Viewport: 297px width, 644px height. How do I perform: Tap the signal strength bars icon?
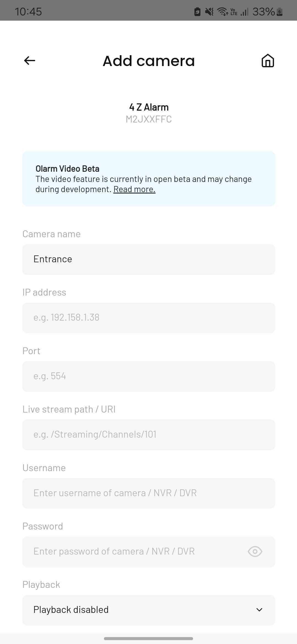click(x=244, y=12)
